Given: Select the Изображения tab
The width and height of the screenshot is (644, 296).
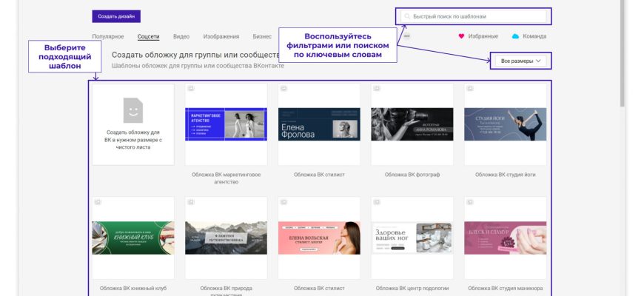Looking at the screenshot, I should 221,36.
